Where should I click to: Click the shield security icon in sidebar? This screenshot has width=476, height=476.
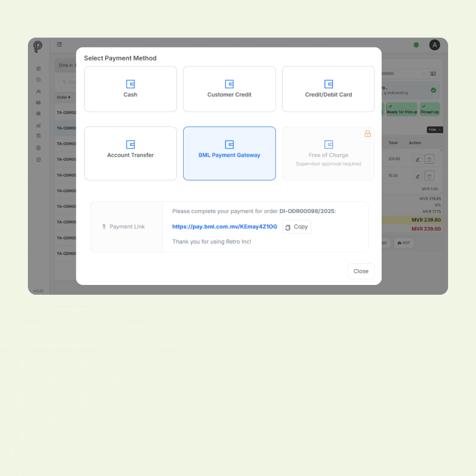click(38, 159)
